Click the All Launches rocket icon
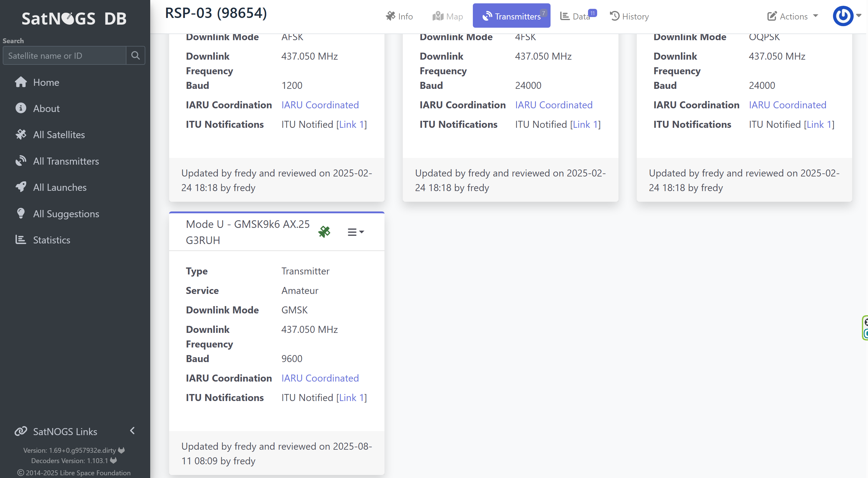Image resolution: width=868 pixels, height=478 pixels. pyautogui.click(x=20, y=187)
